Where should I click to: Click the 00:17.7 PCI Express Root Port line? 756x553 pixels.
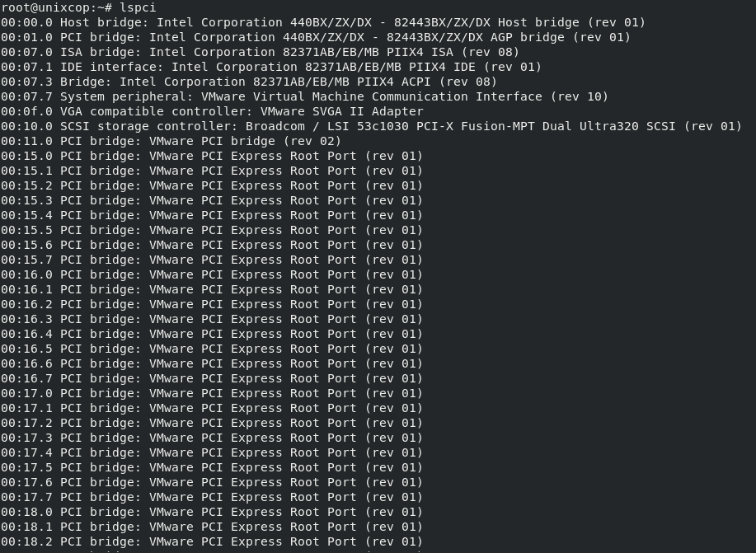212,497
